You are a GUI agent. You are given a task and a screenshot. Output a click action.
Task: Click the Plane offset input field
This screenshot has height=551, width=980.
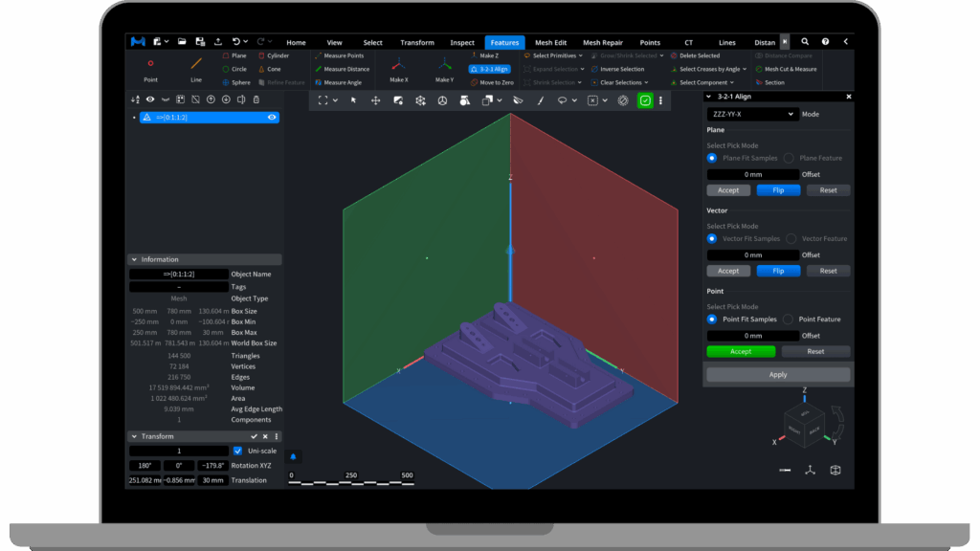[x=753, y=175]
